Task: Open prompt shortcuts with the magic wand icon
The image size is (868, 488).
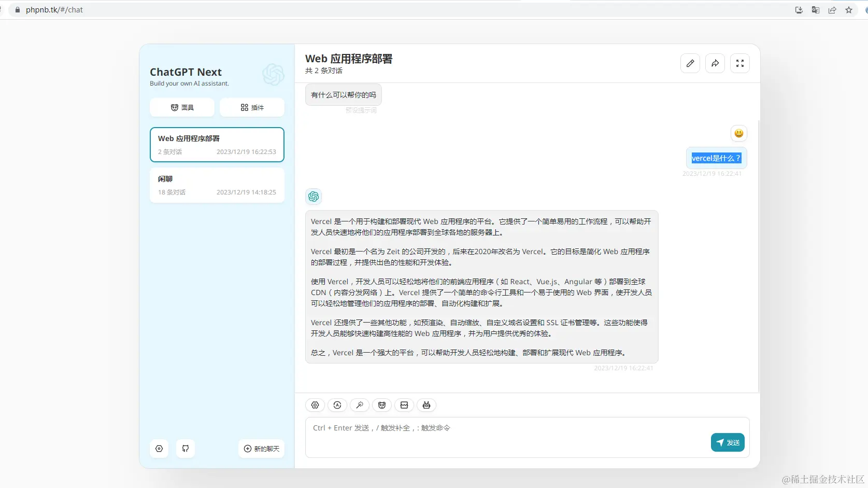Action: pos(360,405)
